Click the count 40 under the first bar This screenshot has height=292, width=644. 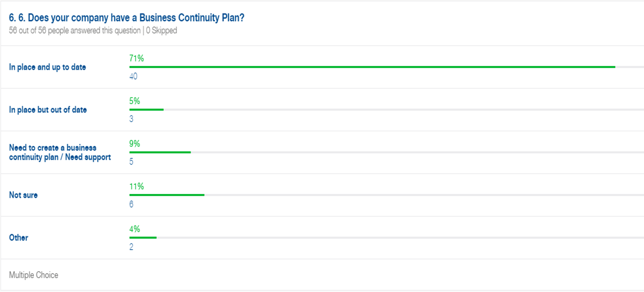tap(133, 76)
